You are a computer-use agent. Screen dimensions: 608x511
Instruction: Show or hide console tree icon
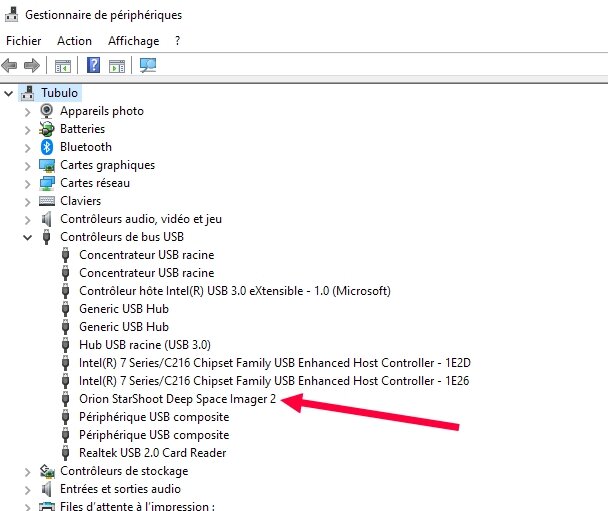coord(63,66)
